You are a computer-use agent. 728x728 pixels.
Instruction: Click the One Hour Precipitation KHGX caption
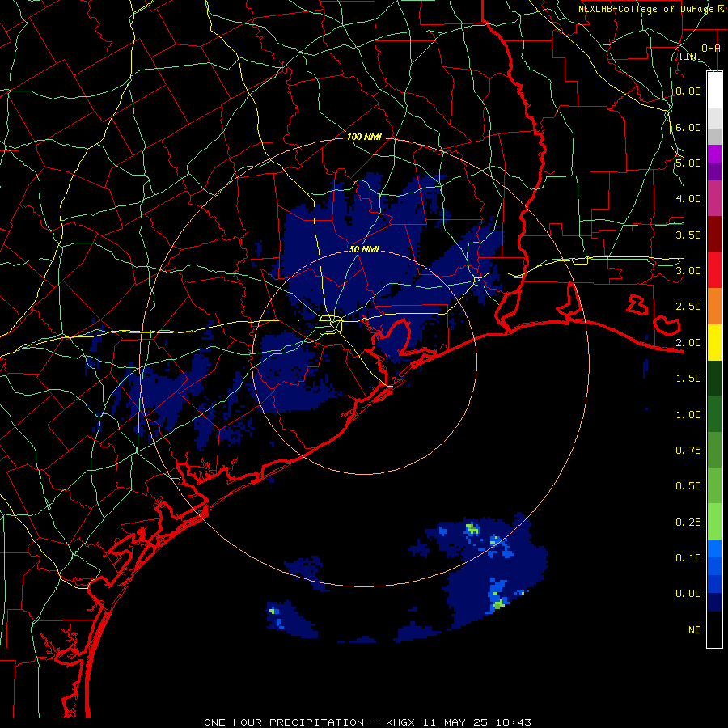coord(367,722)
